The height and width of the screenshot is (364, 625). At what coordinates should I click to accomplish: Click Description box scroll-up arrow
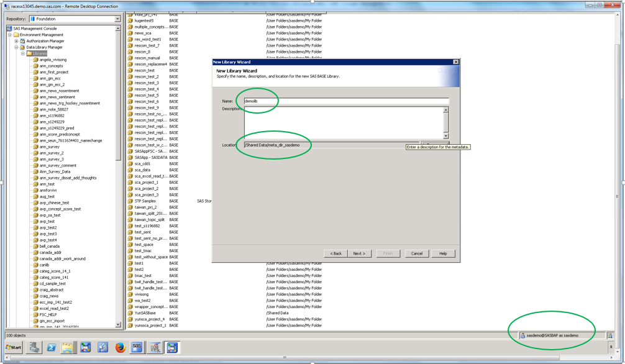coord(446,110)
